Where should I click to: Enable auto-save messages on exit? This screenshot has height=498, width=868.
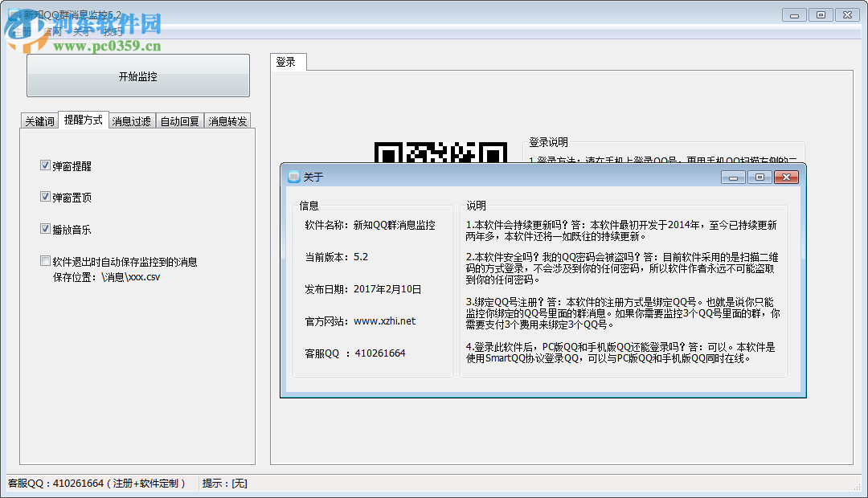(46, 259)
